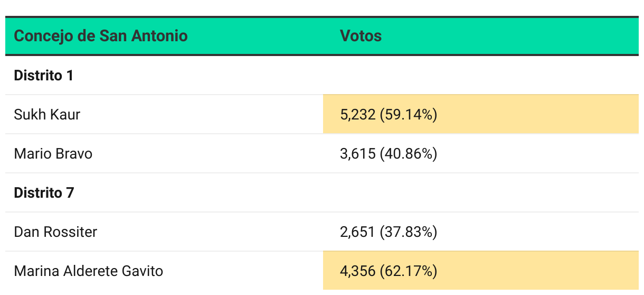Click the candidate name Dan Rossiter
The height and width of the screenshot is (295, 644).
[55, 232]
